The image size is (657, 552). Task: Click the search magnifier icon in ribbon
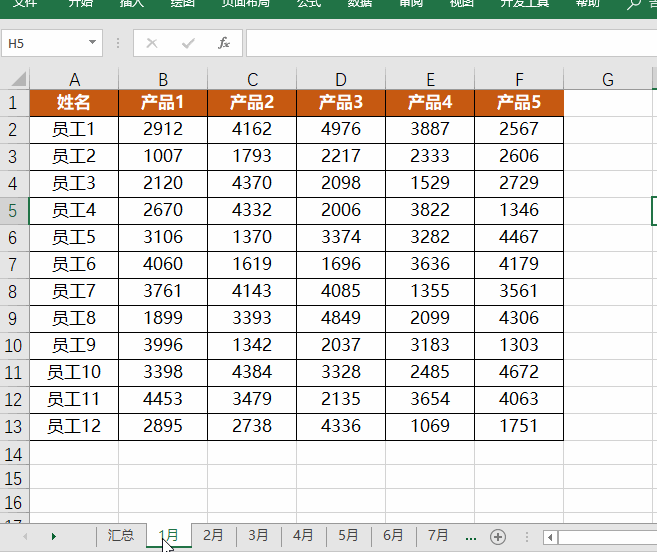[x=634, y=4]
